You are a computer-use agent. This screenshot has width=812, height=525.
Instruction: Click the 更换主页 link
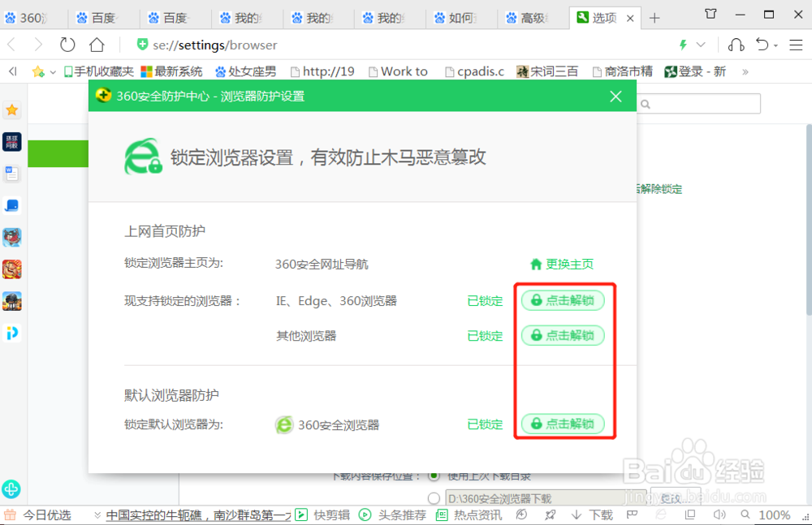coord(562,264)
